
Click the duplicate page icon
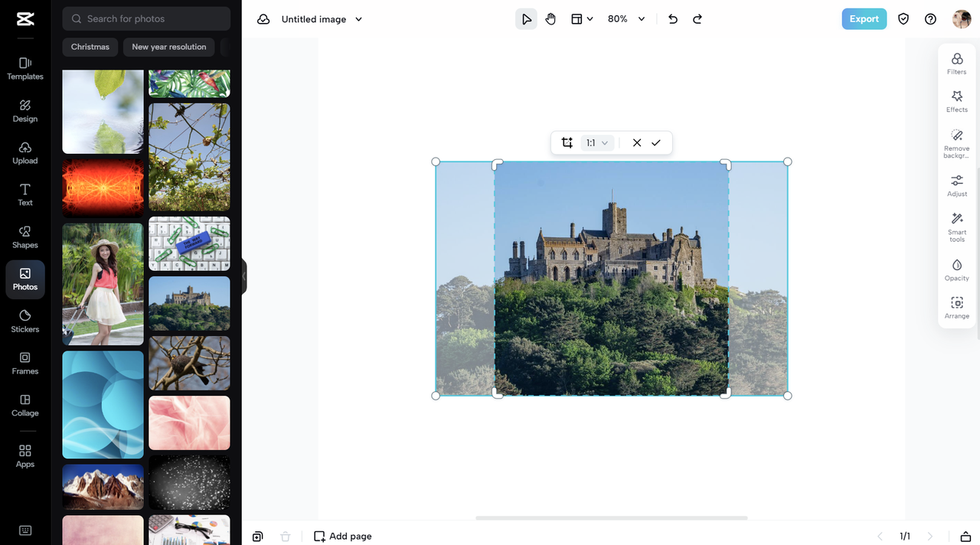[257, 537]
